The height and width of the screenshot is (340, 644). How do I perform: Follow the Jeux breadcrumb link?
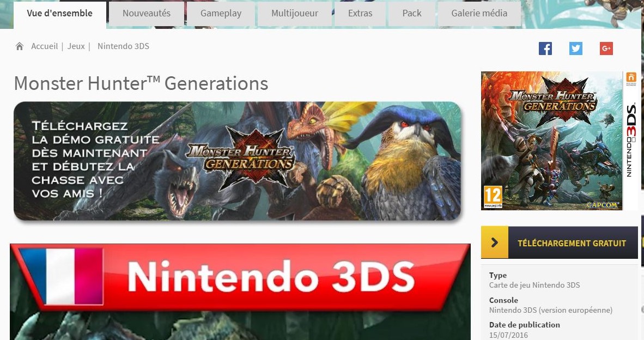point(76,46)
